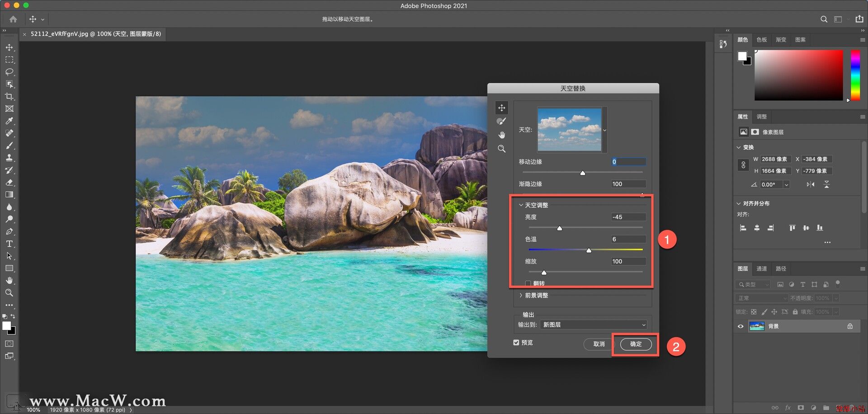Click the Home icon in options bar

[13, 19]
